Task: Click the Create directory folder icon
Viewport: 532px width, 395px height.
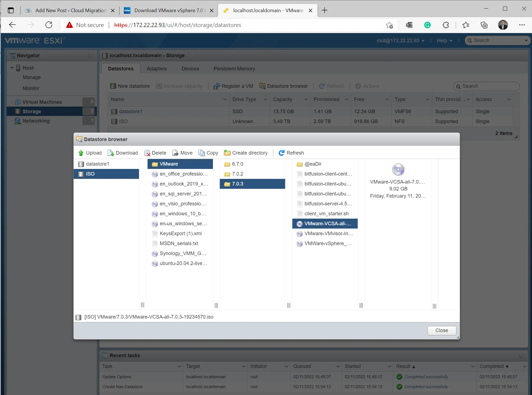Action: tap(227, 153)
